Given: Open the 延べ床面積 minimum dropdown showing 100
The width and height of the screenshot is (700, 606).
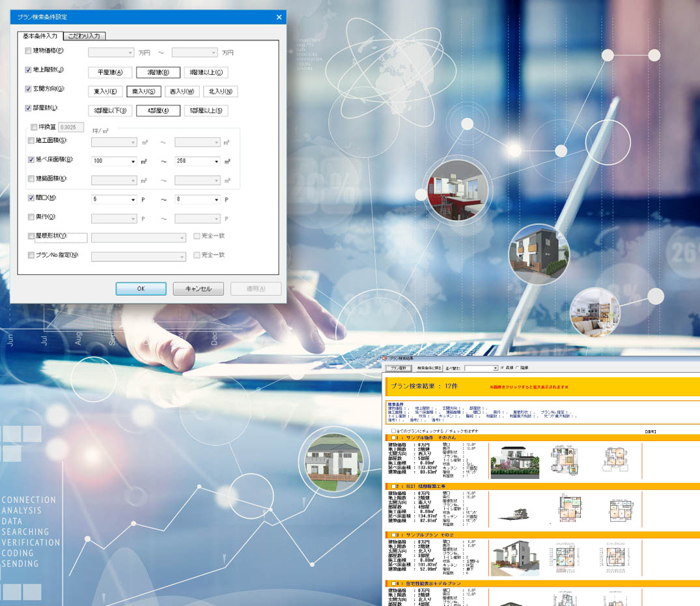Looking at the screenshot, I should pos(114,161).
